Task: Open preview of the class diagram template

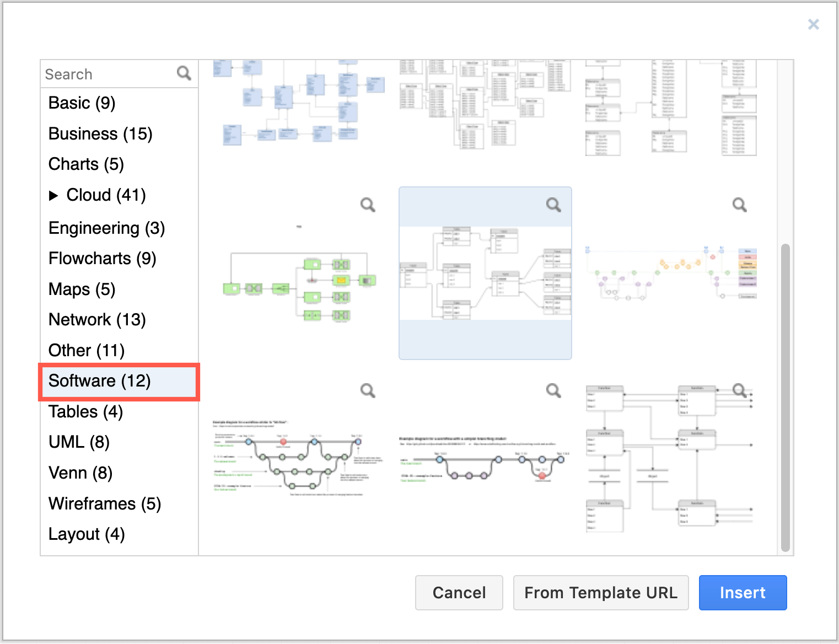Action: (x=739, y=390)
